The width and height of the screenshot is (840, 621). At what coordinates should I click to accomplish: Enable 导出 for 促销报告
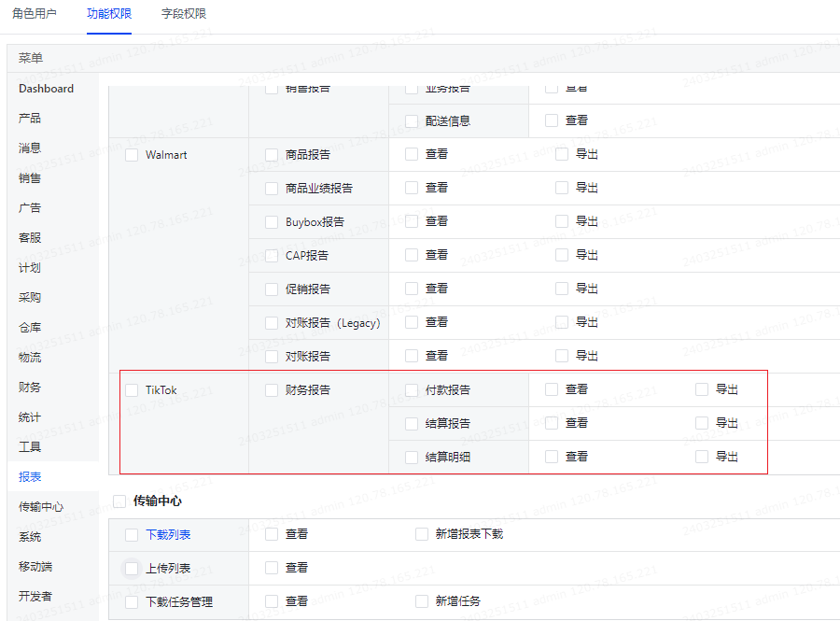[x=562, y=289]
